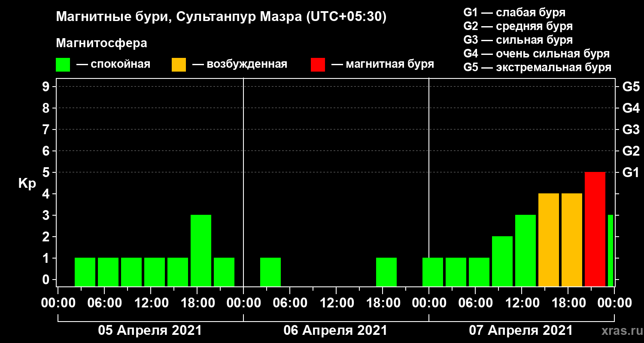Click 'G2 — средняя буря' legend line
Viewport: 644px width, 343px height.
coord(518,26)
